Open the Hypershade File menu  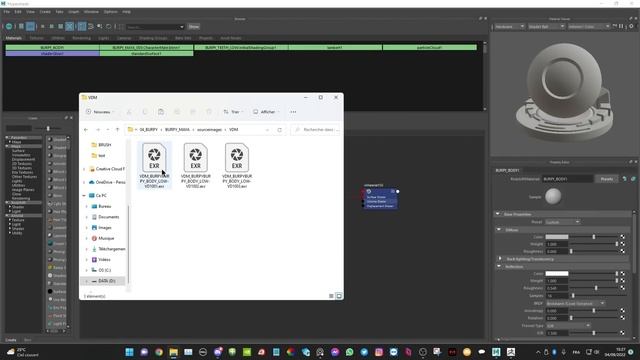coord(7,12)
